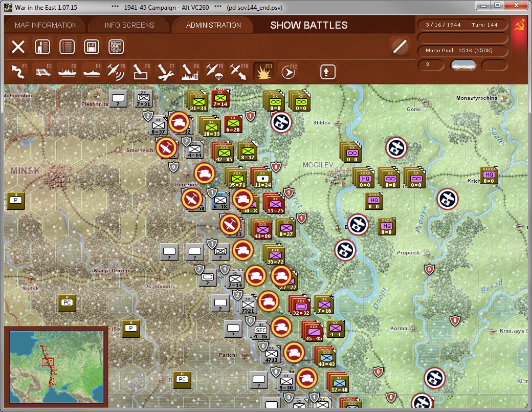Image resolution: width=532 pixels, height=412 pixels.
Task: Open the hotkey grid icon
Action: pyautogui.click(x=116, y=47)
